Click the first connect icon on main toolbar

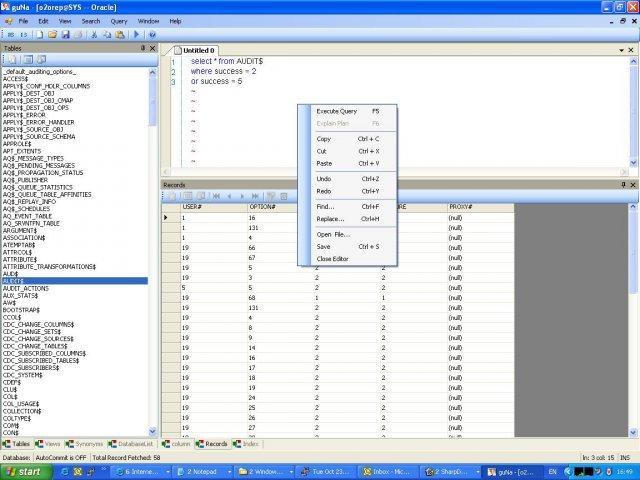click(x=11, y=35)
